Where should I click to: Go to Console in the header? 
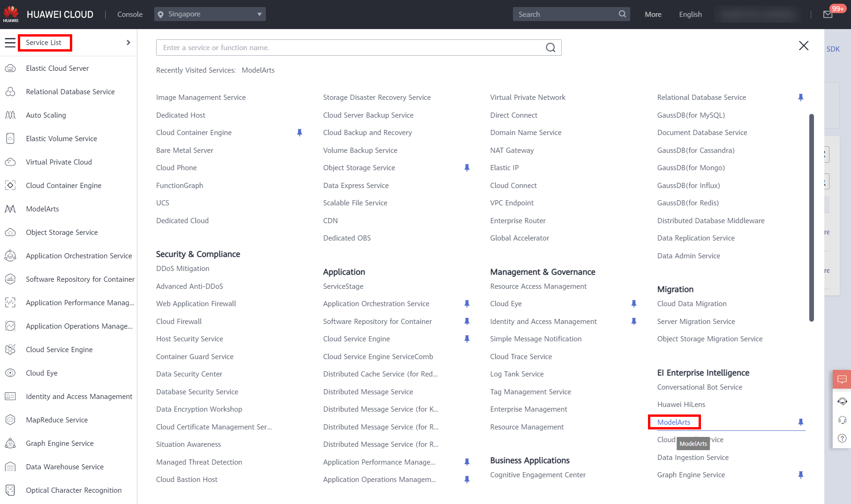130,15
